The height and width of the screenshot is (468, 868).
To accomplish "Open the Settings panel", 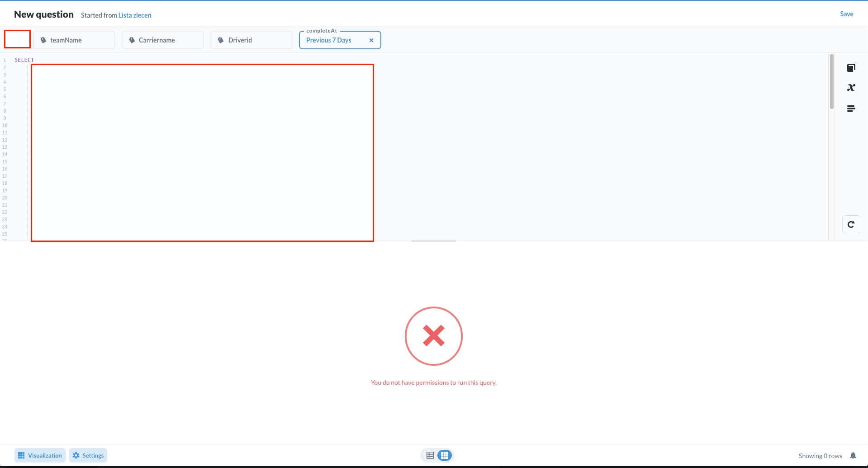I will [88, 455].
